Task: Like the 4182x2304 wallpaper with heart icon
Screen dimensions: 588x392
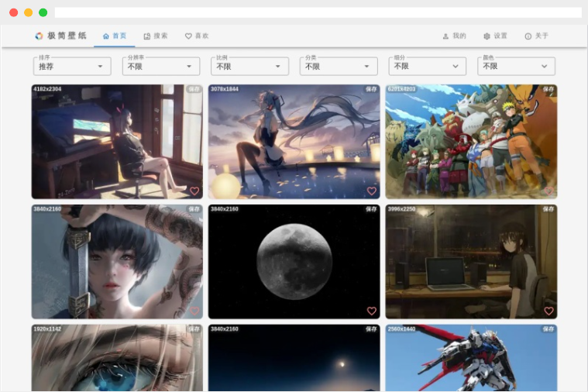Action: click(194, 191)
